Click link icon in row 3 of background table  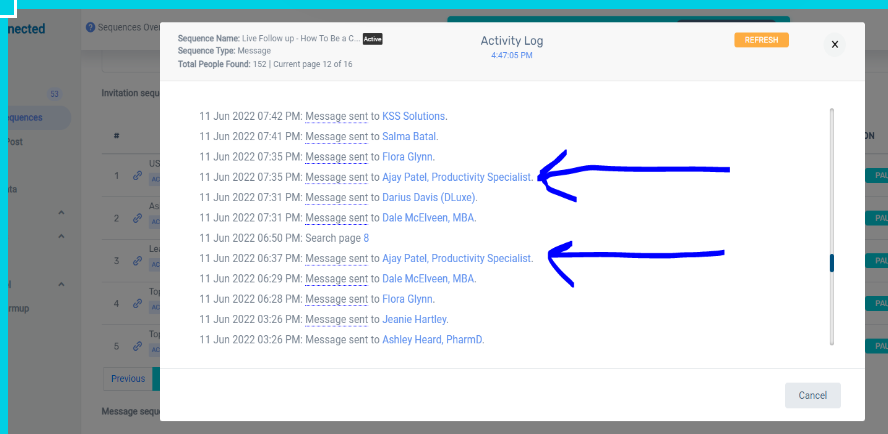(x=137, y=261)
